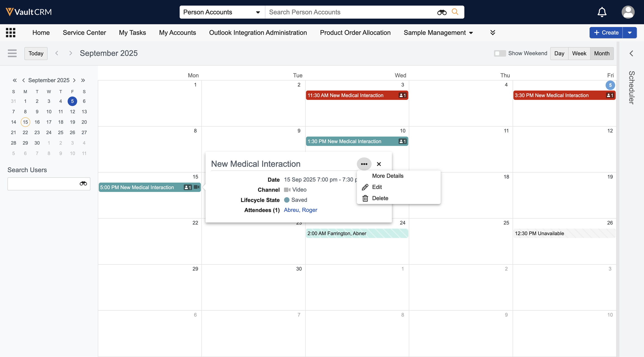This screenshot has width=644, height=357.
Task: Click binoculars icon in top search bar
Action: 442,12
